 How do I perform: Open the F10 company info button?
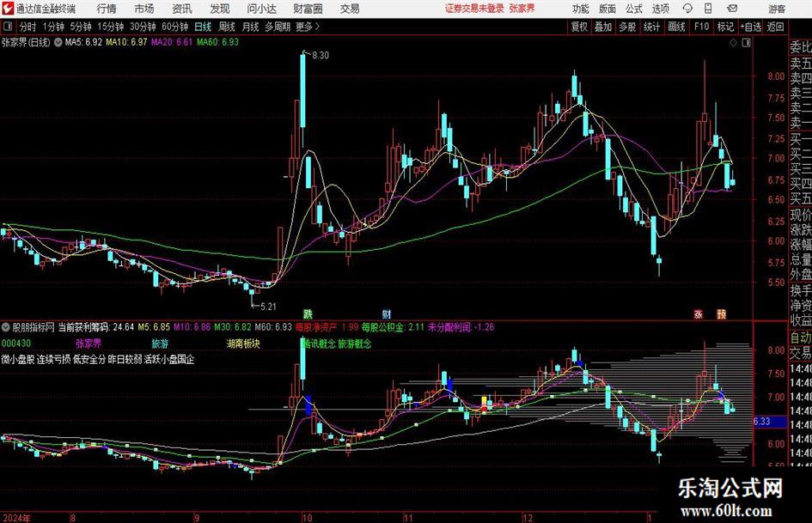701,27
